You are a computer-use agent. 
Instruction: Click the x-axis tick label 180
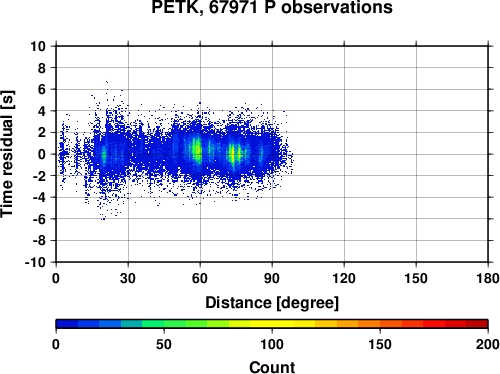(x=488, y=278)
